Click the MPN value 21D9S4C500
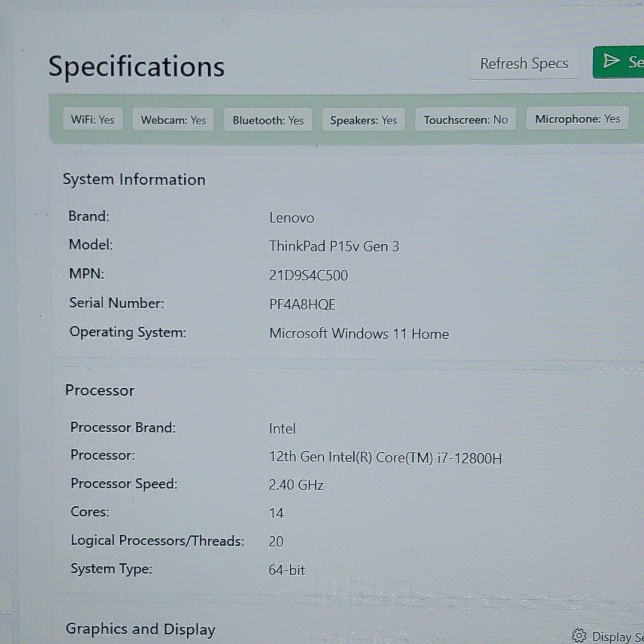The height and width of the screenshot is (644, 644). tap(309, 275)
